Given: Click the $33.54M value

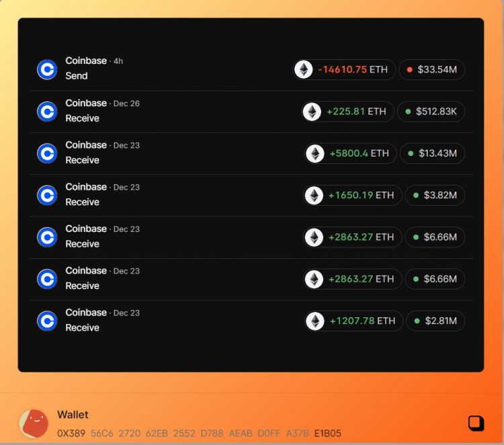Looking at the screenshot, I should coord(437,69).
